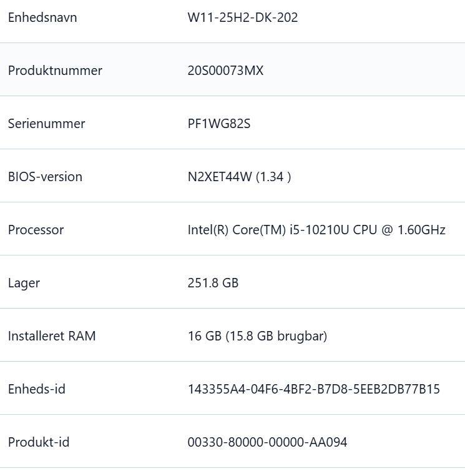465x476 pixels.
Task: Click the Produktnummer label
Action: [x=55, y=71]
